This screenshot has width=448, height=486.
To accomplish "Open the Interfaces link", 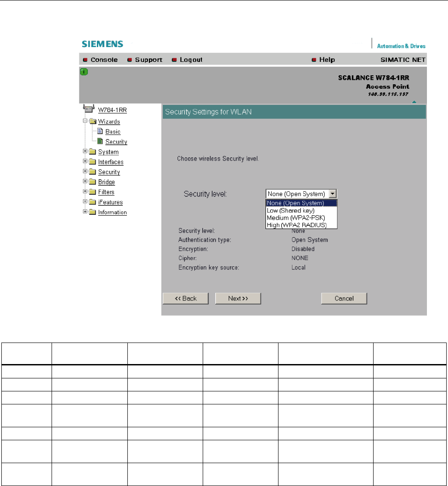I will (x=111, y=162).
